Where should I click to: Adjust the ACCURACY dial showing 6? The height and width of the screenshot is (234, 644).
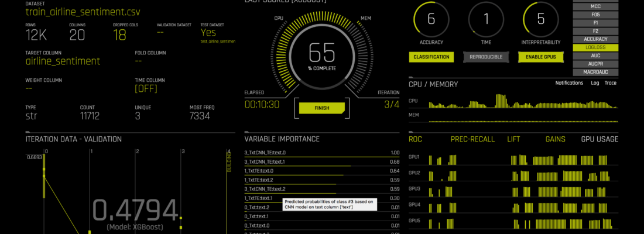click(x=431, y=19)
